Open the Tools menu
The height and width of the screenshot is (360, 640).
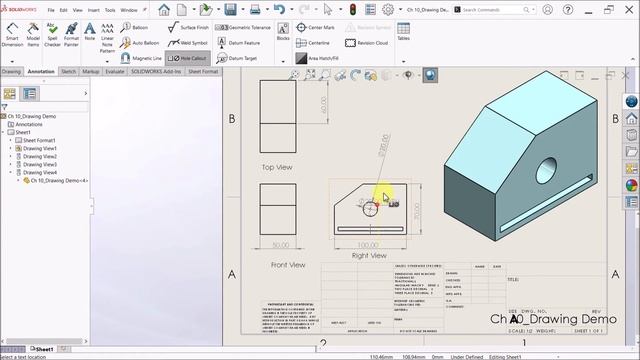(110, 10)
